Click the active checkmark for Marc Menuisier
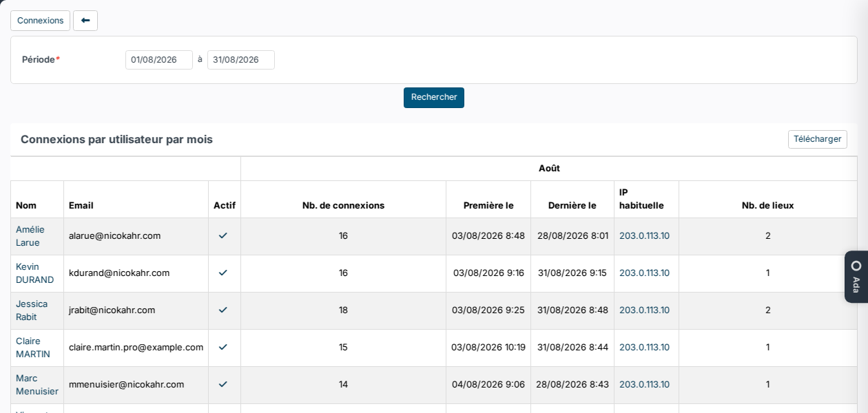 coord(223,384)
